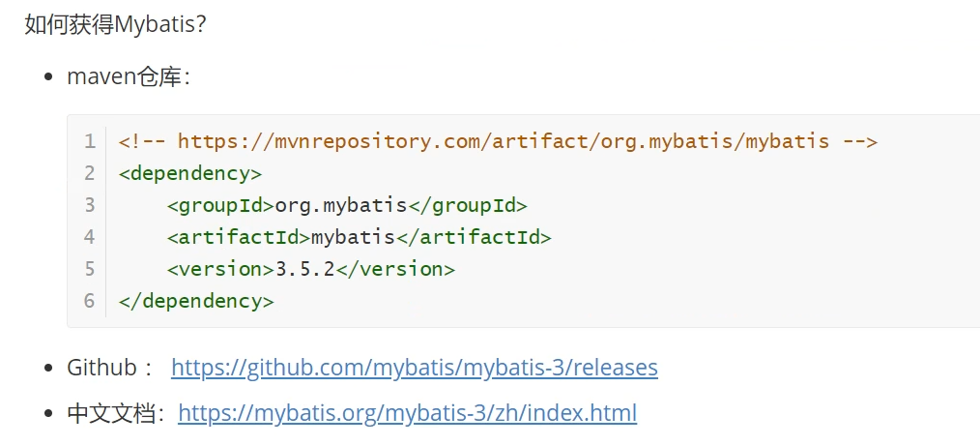Open the mybatis.org Chinese documentation link
Screen dimensions: 980x446
408,413
